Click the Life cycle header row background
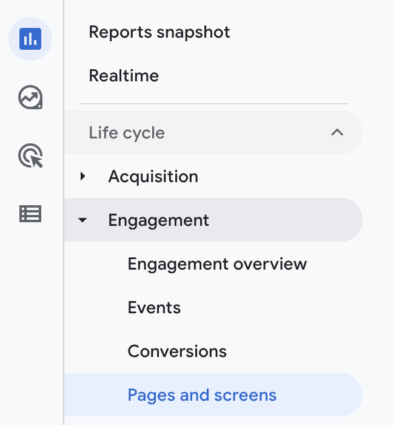Viewport: 393px width, 425px height. [x=213, y=133]
